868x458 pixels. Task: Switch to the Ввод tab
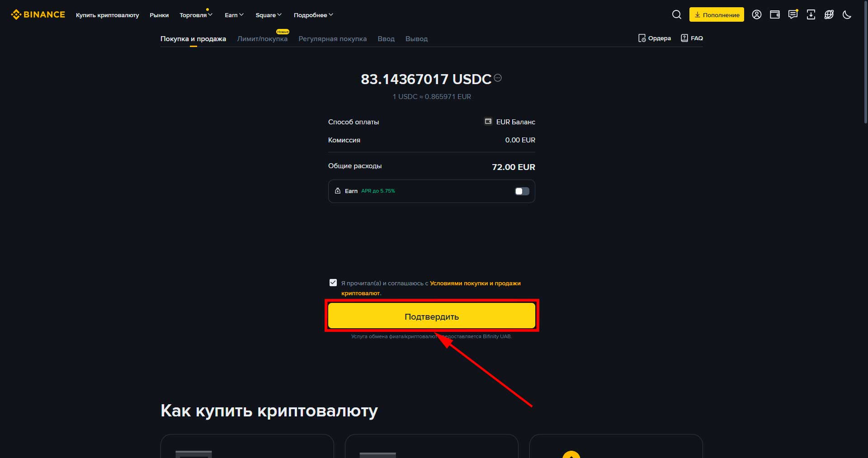tap(386, 38)
